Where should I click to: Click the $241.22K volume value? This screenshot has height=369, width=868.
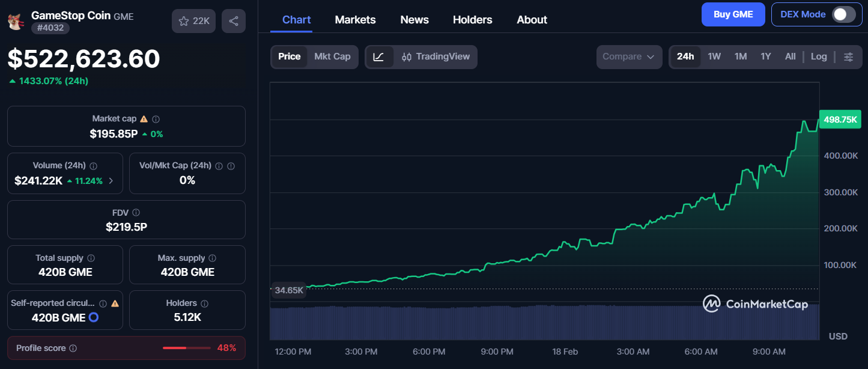38,180
